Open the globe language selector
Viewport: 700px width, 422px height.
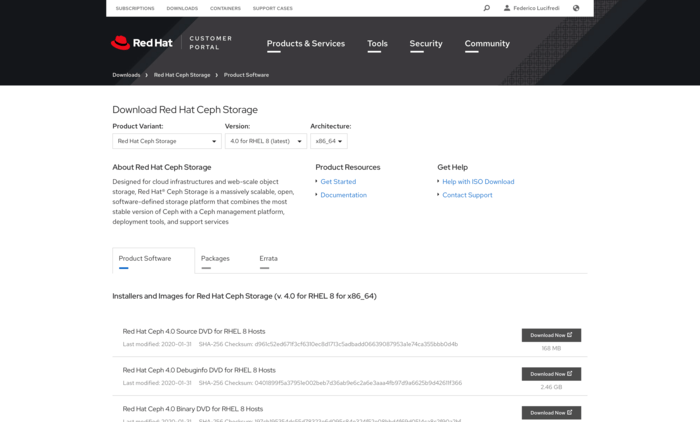pyautogui.click(x=576, y=8)
